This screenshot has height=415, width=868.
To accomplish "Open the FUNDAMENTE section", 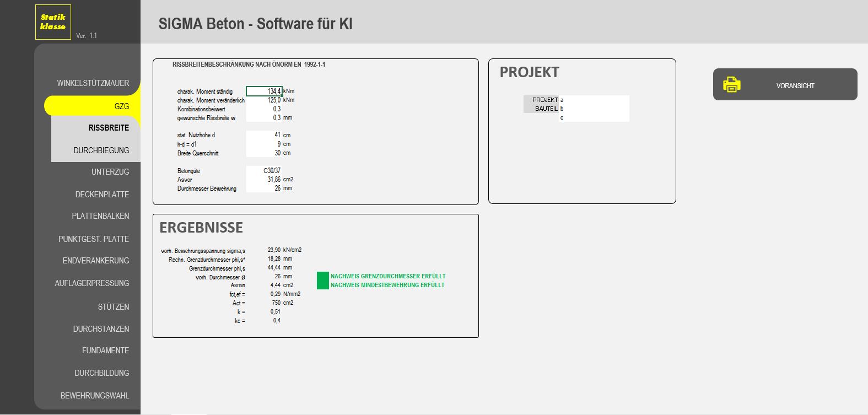I will 105,351.
